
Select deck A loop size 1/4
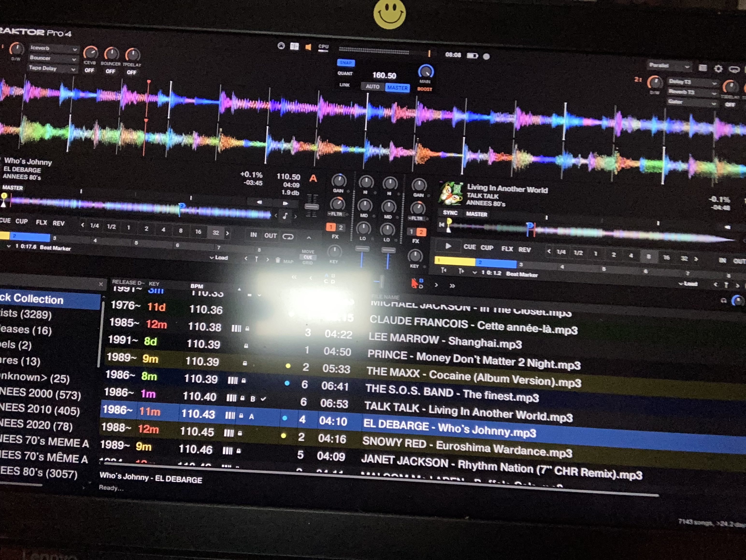94,226
